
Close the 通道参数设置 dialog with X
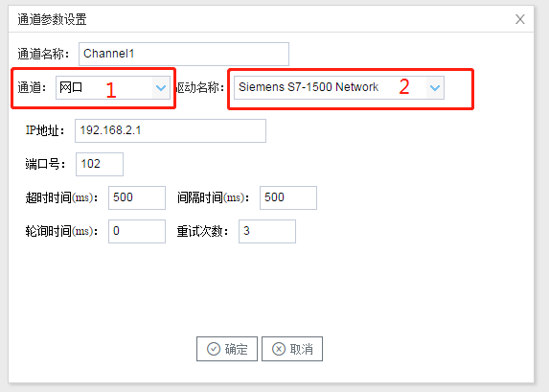pos(520,19)
